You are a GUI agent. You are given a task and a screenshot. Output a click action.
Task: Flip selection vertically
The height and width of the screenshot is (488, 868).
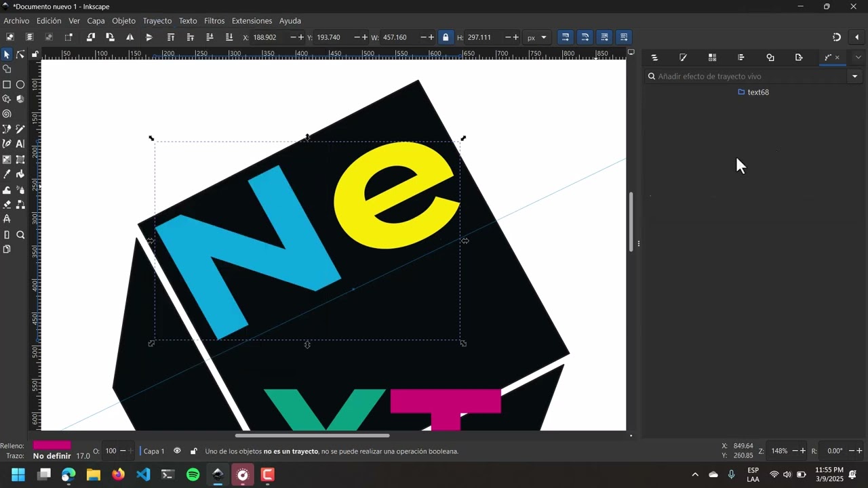pos(149,37)
